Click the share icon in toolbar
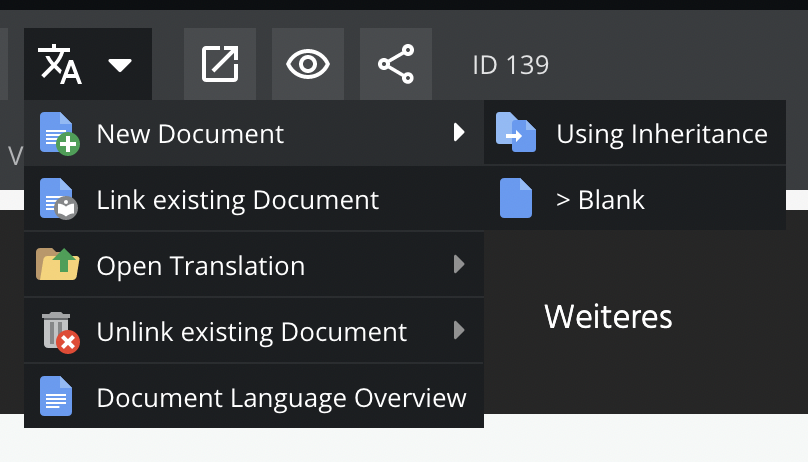Viewport: 808px width, 462px height. pyautogui.click(x=396, y=65)
